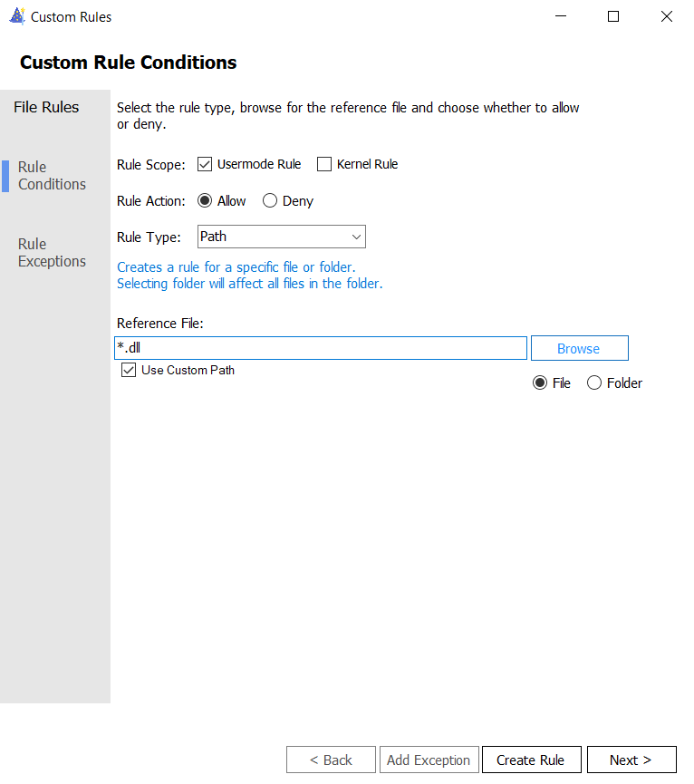Select the Allow rule action
694x784 pixels.
[x=205, y=201]
